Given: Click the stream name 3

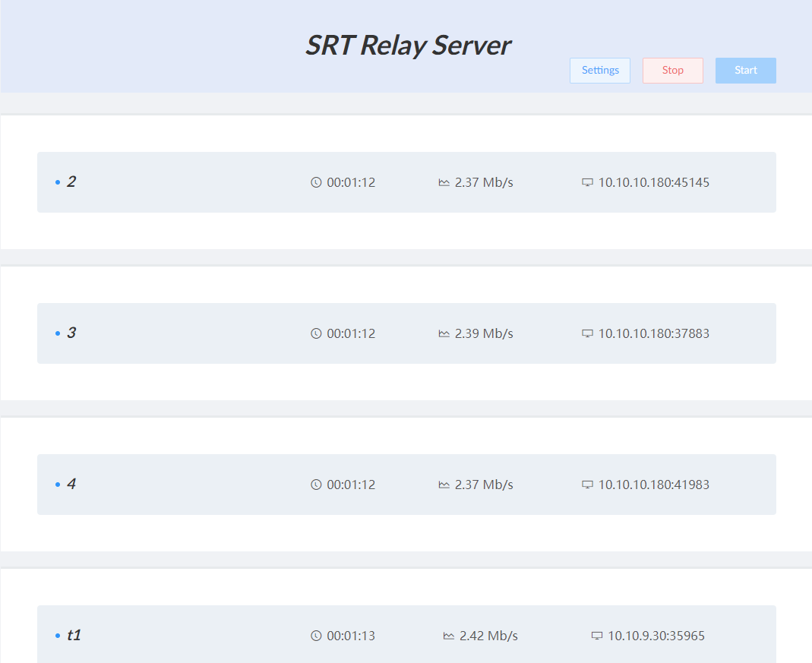Looking at the screenshot, I should [x=71, y=333].
